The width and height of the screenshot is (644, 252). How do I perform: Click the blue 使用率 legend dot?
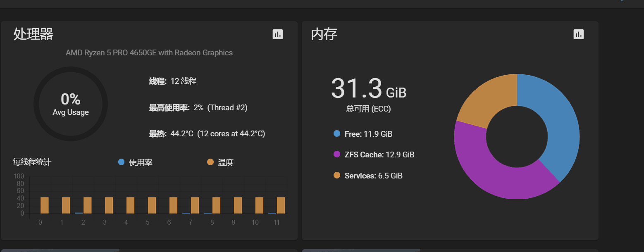[121, 162]
